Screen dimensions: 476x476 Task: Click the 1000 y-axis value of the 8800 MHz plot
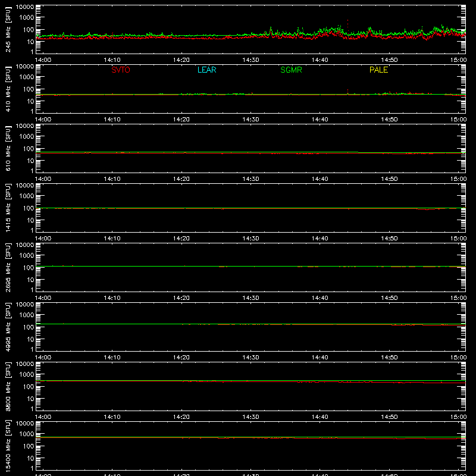[27, 375]
